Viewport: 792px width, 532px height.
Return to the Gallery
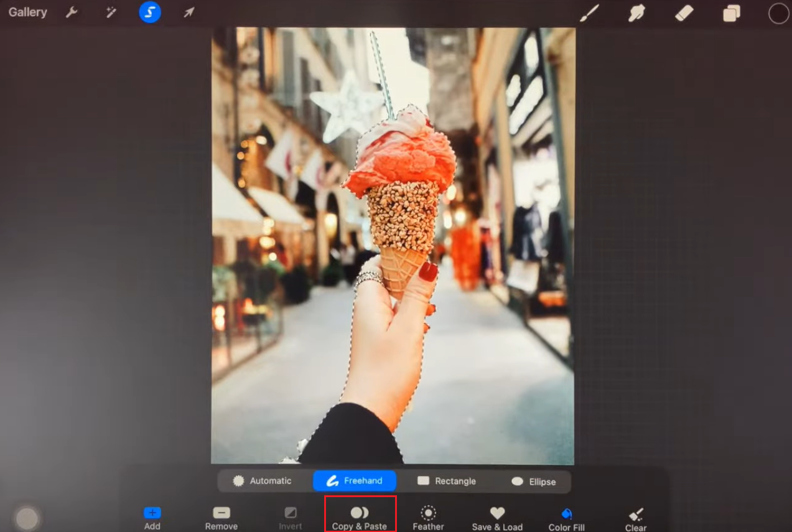28,12
